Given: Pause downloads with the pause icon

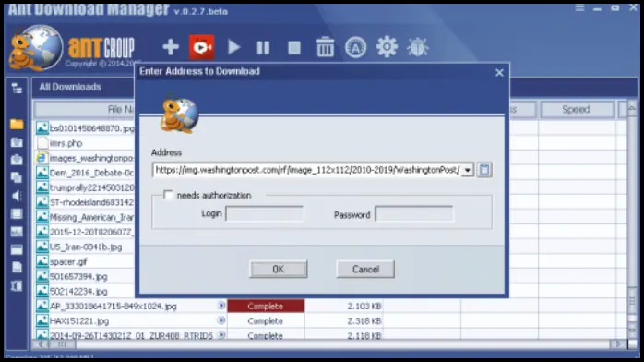Looking at the screenshot, I should click(x=263, y=48).
